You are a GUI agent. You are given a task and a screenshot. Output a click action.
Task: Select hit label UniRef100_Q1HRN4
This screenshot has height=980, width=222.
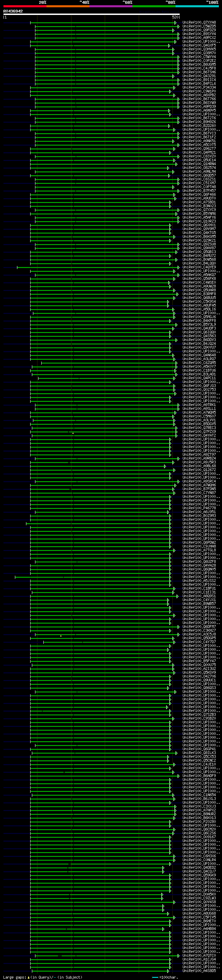199,164
